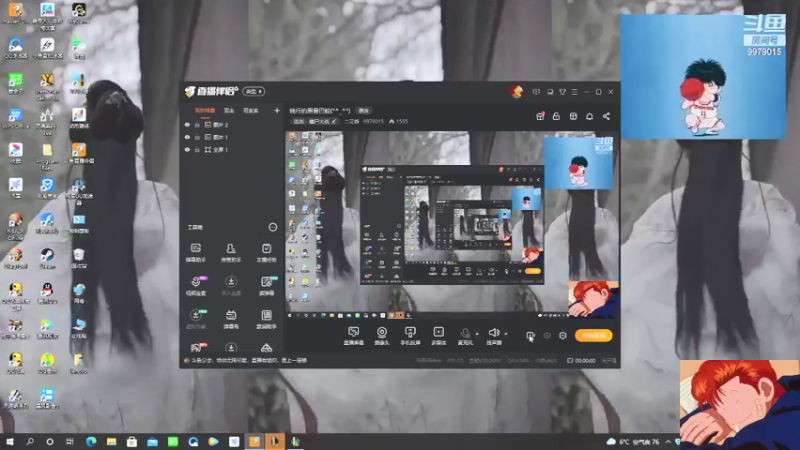Open File Explorer from the taskbar
The image size is (800, 450).
point(111,441)
